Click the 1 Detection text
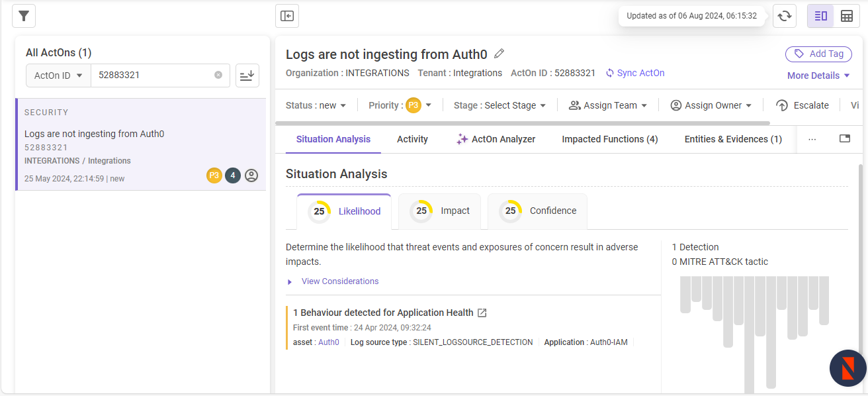868x396 pixels. (x=695, y=247)
